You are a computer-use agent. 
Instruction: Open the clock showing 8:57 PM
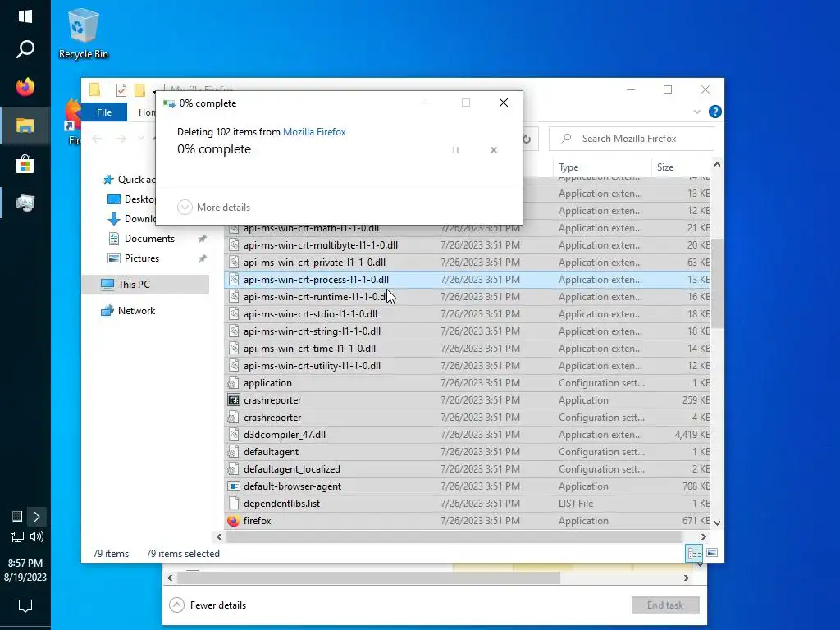[x=25, y=571]
